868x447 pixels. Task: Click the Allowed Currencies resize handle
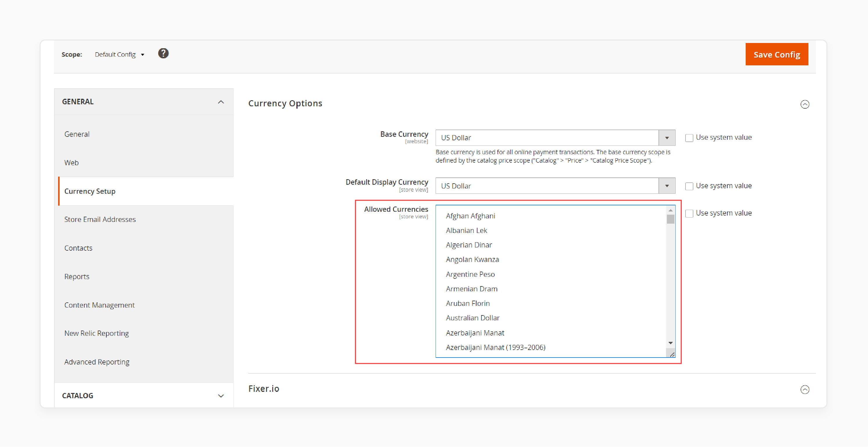[x=672, y=354]
